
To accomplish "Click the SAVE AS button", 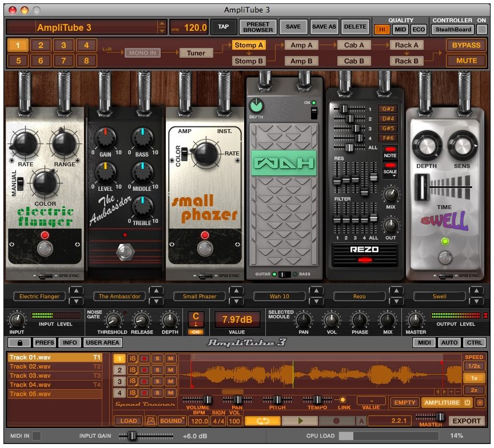I will 324,27.
